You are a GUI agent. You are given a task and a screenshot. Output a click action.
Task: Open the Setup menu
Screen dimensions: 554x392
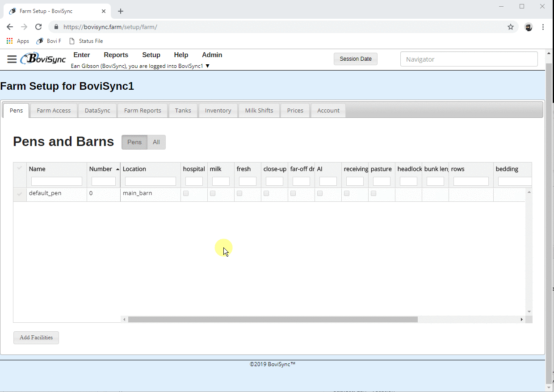151,55
